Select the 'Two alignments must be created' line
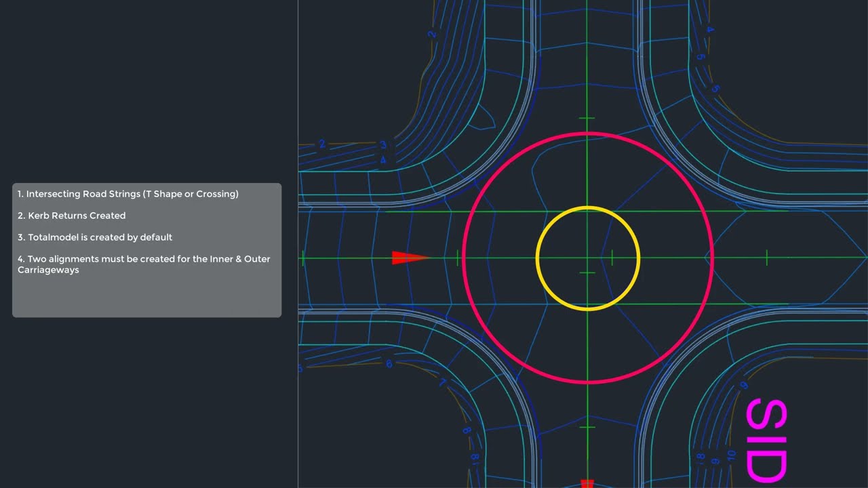Image resolution: width=868 pixels, height=488 pixels. (144, 264)
